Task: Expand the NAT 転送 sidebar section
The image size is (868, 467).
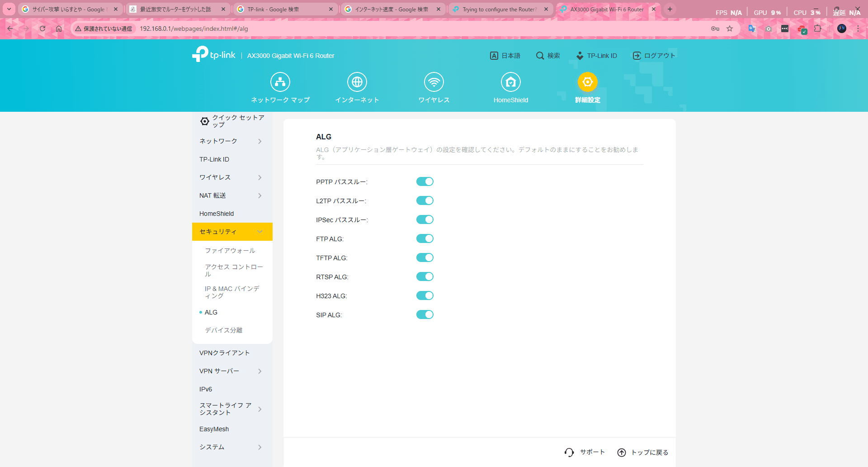Action: pos(231,195)
